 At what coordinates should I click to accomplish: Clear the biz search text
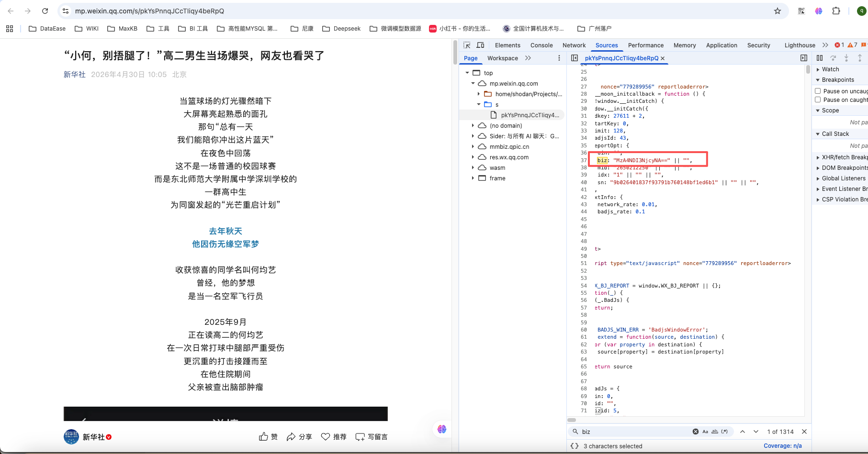point(696,432)
